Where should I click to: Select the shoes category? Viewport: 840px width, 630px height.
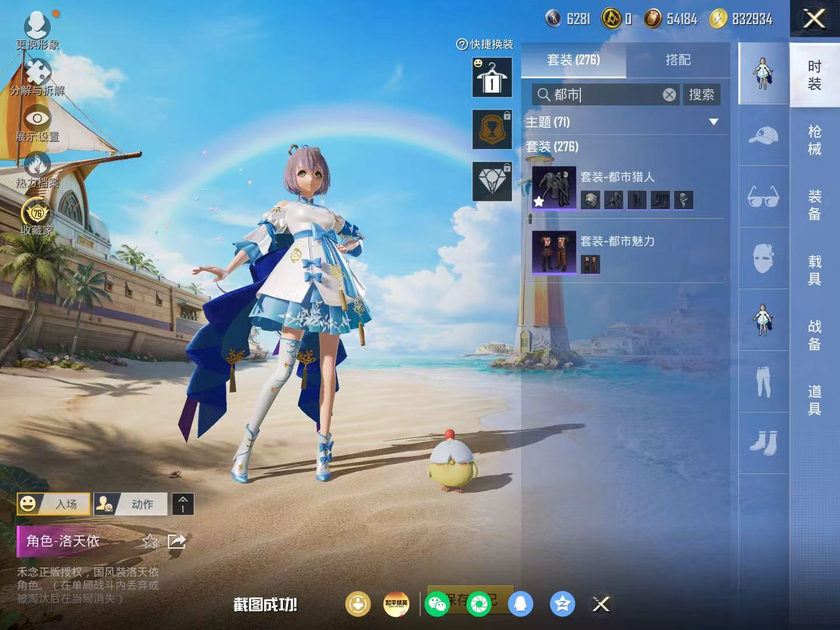tap(763, 443)
